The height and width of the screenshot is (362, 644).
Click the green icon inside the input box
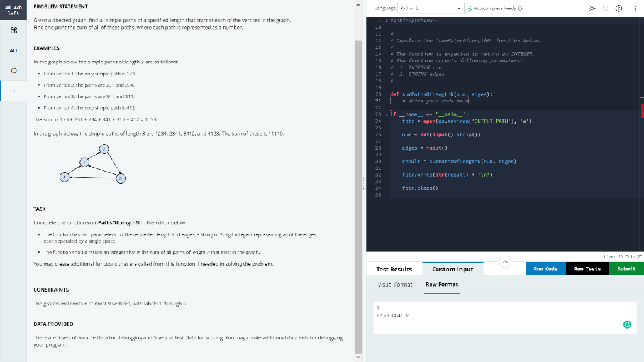[x=626, y=324]
